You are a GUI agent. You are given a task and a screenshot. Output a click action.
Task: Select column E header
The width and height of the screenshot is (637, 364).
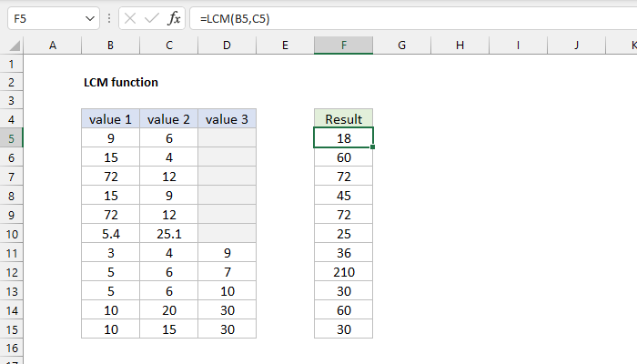[x=285, y=45]
